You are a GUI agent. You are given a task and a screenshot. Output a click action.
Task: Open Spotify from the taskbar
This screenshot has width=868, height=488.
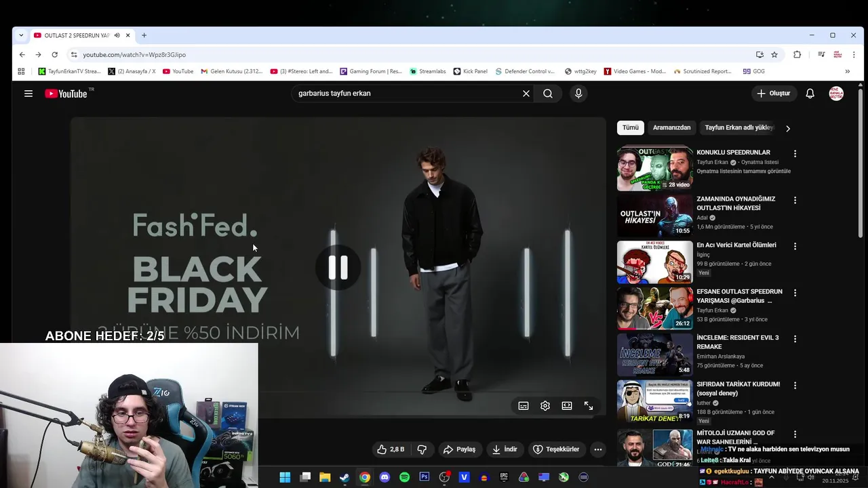point(404,477)
